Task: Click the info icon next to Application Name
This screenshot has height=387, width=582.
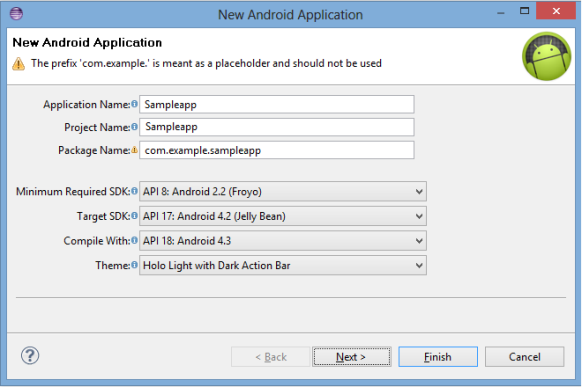Action: [x=134, y=104]
